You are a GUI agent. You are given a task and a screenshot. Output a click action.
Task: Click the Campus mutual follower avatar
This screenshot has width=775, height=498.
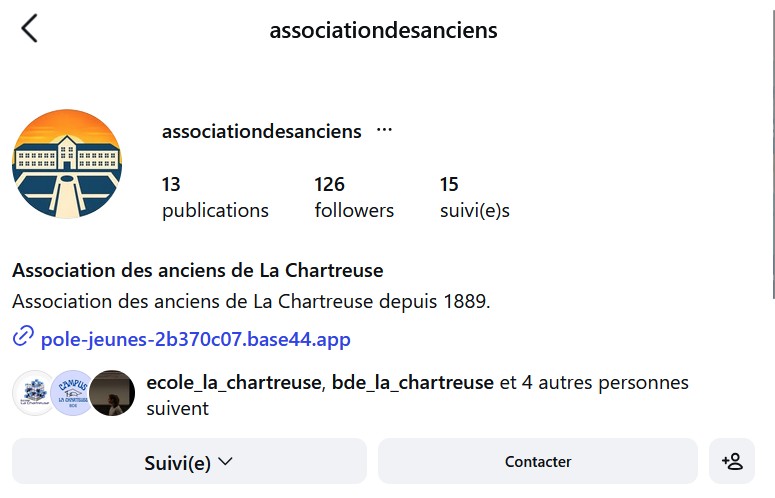tap(72, 393)
